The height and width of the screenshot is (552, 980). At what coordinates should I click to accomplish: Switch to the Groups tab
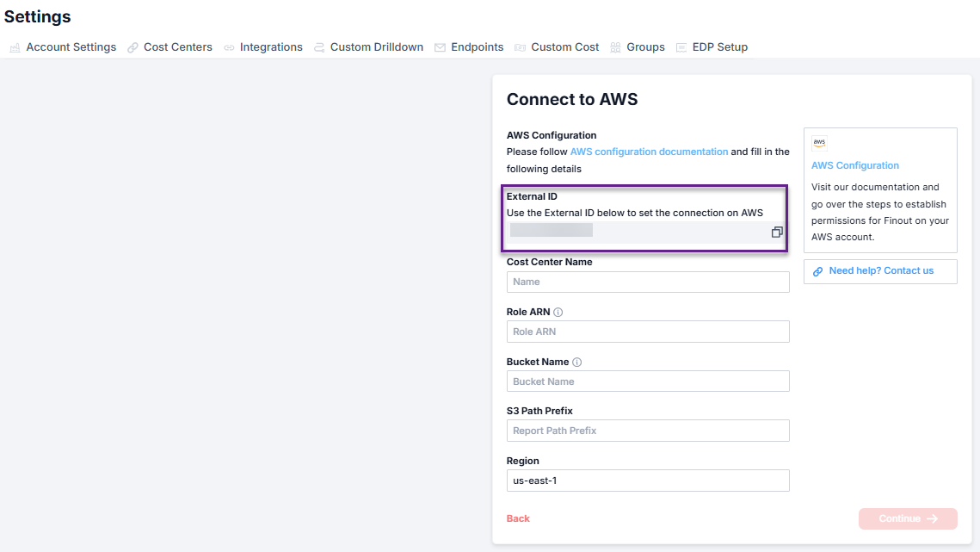[x=645, y=47]
